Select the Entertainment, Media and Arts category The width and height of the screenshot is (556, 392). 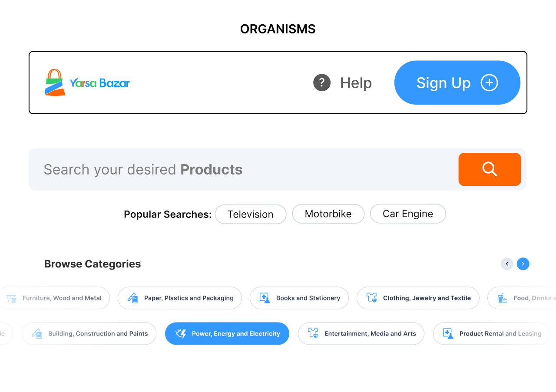[361, 333]
